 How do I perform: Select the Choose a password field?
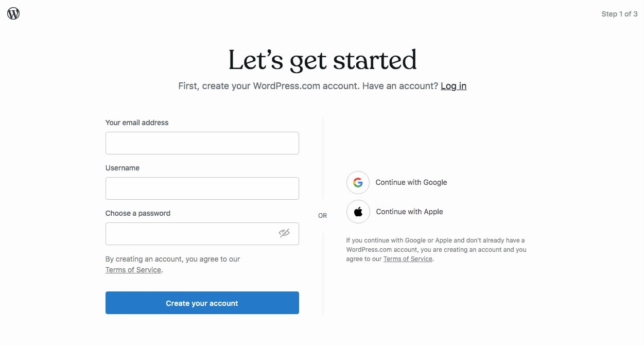[190, 234]
